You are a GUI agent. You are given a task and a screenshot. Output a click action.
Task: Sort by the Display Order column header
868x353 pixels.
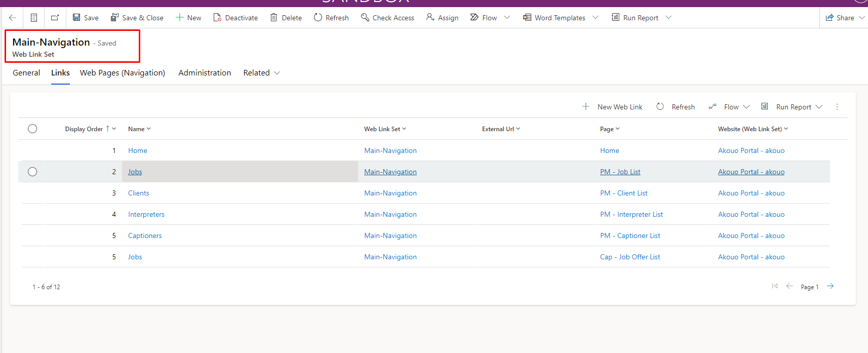point(84,129)
